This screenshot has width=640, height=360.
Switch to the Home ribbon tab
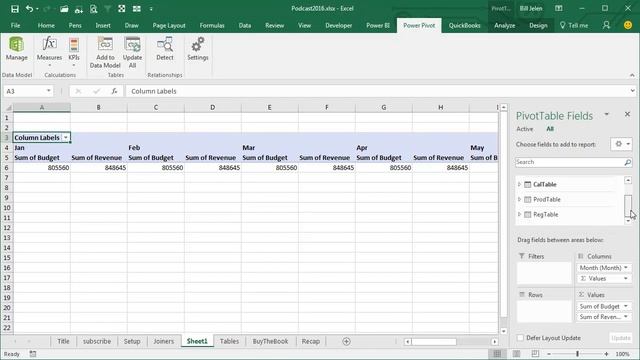coord(46,25)
